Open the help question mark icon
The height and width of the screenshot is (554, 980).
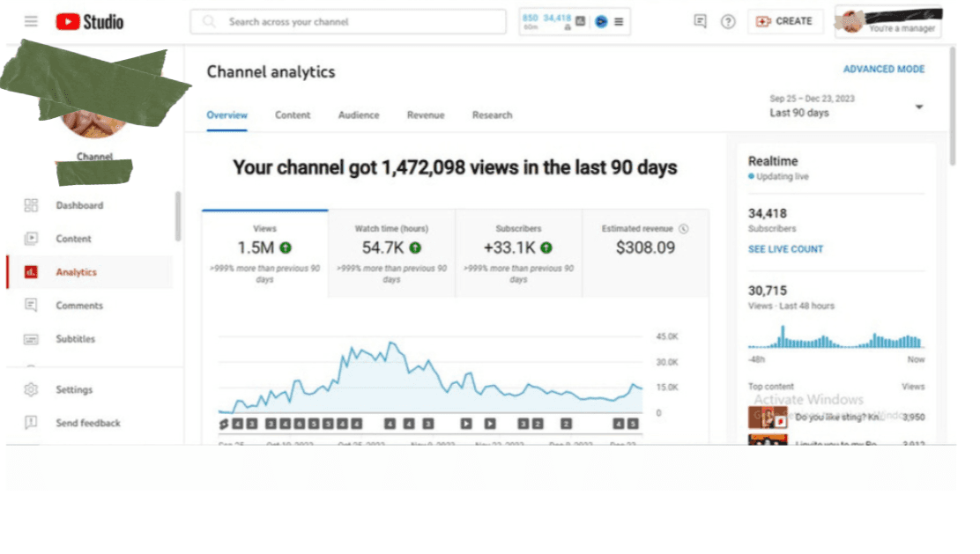728,21
